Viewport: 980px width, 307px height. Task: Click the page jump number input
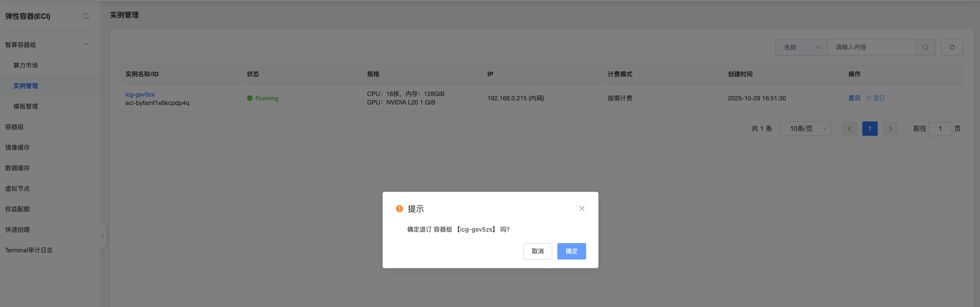(x=940, y=129)
